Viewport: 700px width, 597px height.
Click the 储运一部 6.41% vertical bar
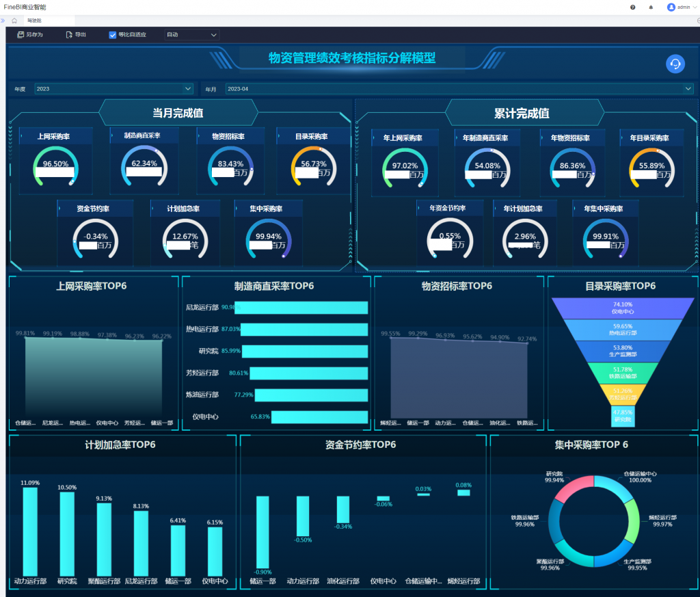pyautogui.click(x=178, y=550)
